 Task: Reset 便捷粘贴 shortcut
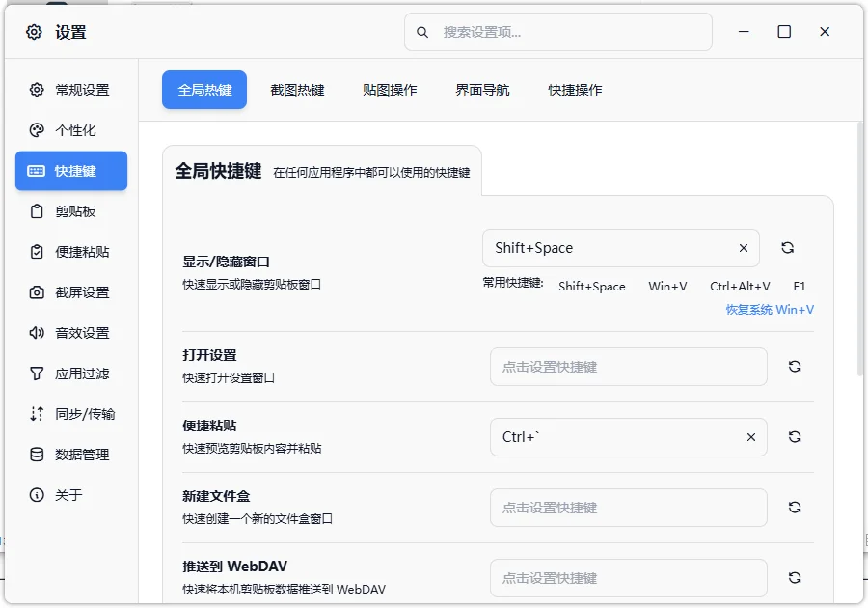795,437
